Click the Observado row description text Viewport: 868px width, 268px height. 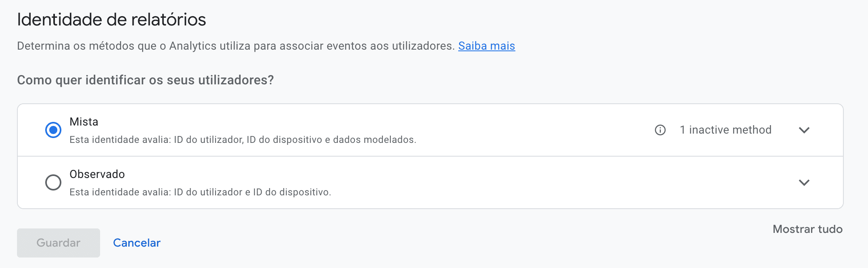(200, 192)
